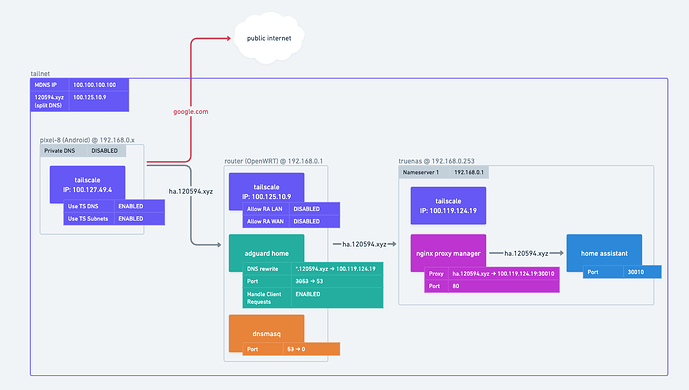Select the 'DNS rewrite' label cell
Image resolution: width=689 pixels, height=390 pixels.
click(267, 269)
